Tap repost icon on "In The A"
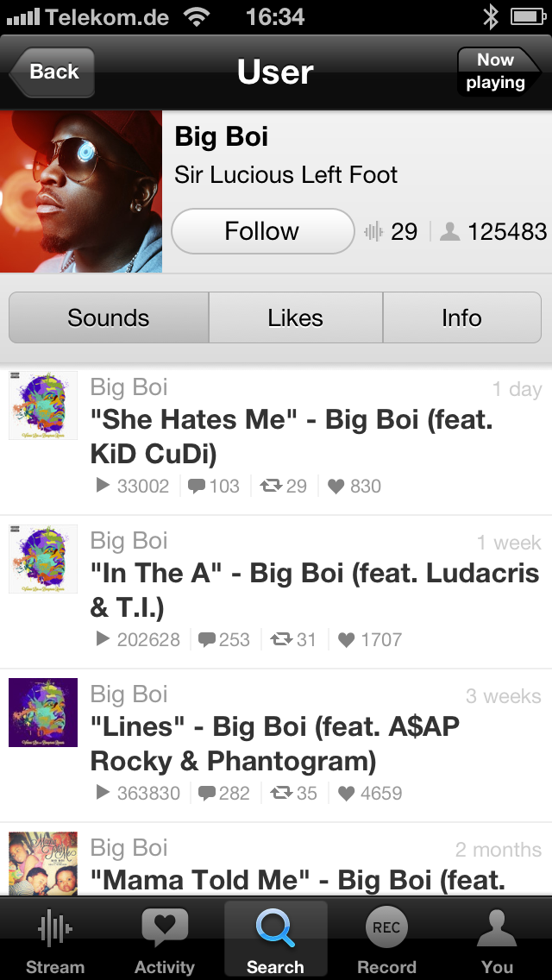The image size is (552, 980). click(281, 639)
